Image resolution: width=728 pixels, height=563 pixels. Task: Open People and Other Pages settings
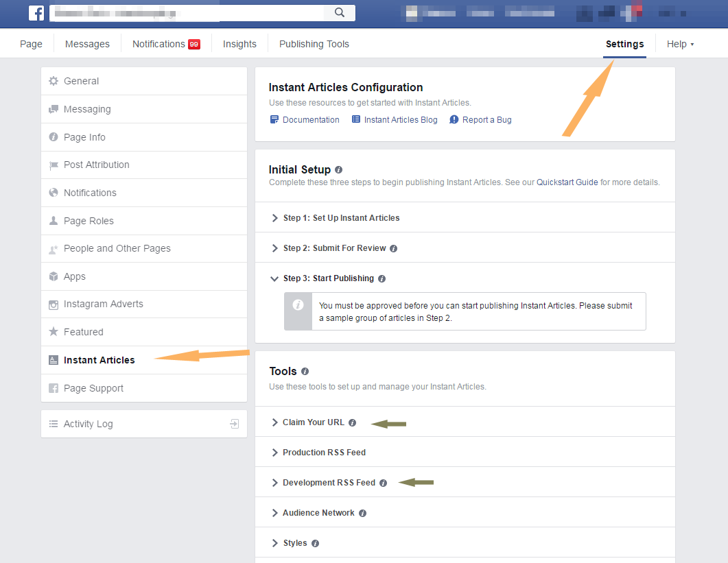(x=144, y=248)
